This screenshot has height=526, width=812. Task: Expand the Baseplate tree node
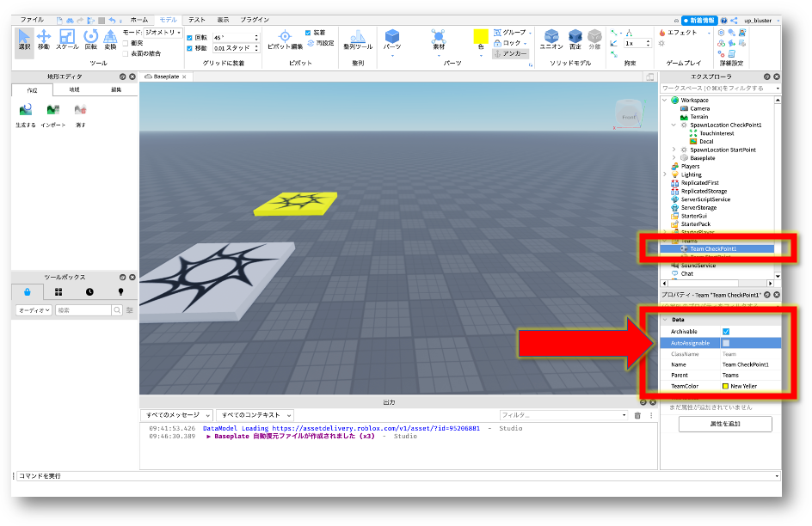pyautogui.click(x=674, y=158)
